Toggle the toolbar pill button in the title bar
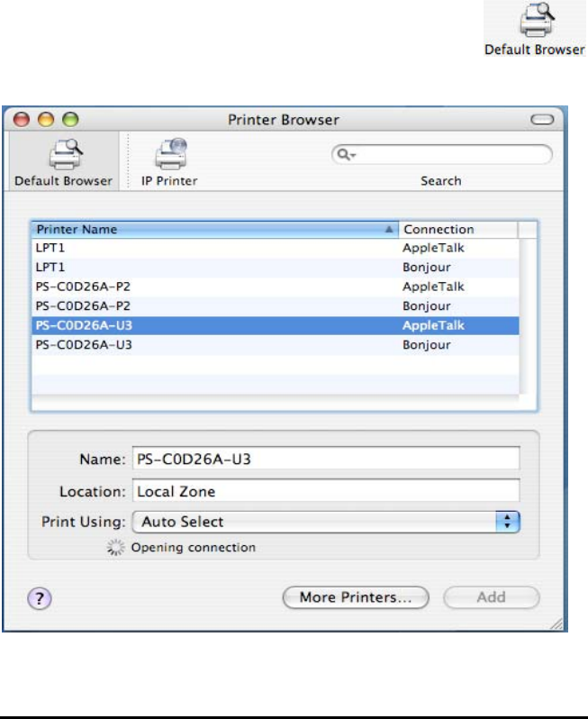Image resolution: width=588 pixels, height=719 pixels. [542, 120]
